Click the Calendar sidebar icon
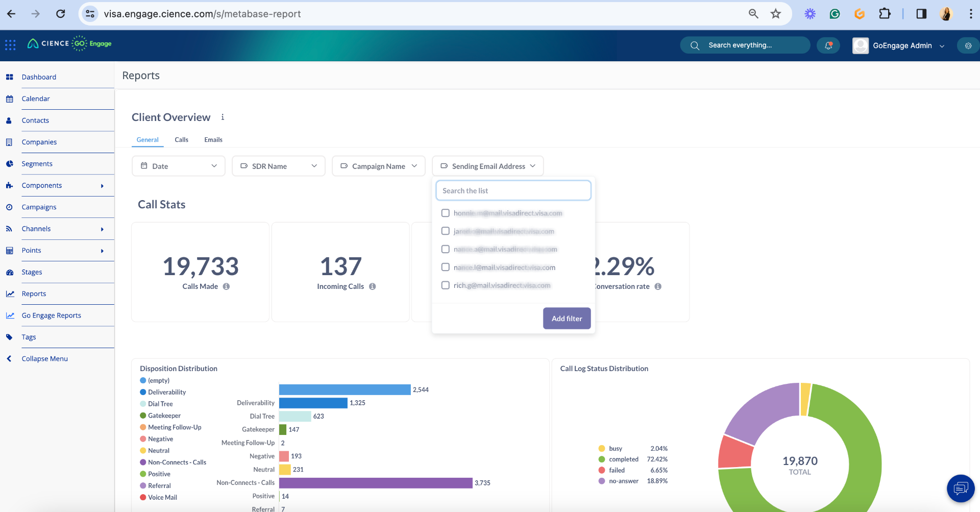The width and height of the screenshot is (980, 512). pos(9,99)
